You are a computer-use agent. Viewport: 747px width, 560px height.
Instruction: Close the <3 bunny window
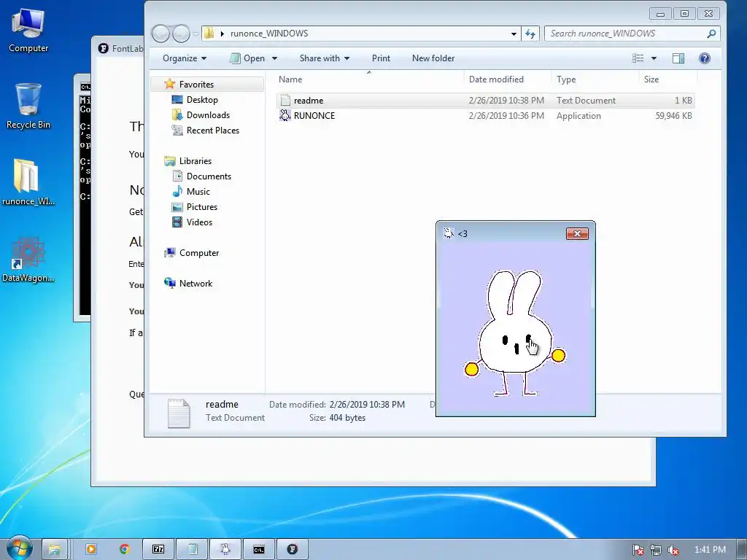pyautogui.click(x=577, y=233)
